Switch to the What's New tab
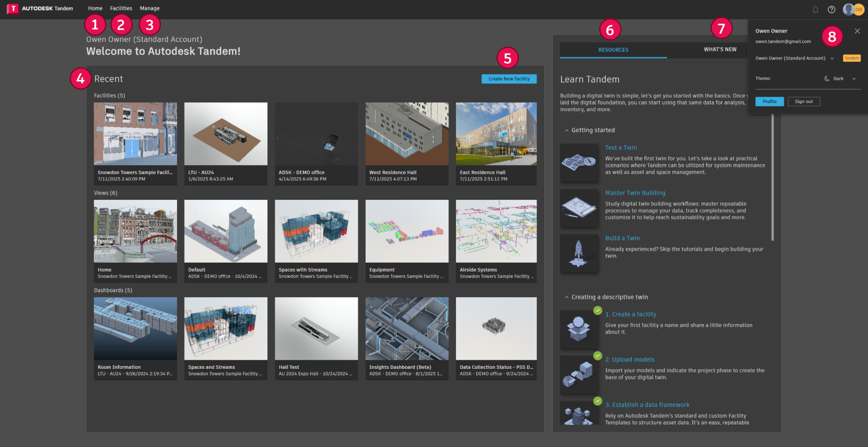 720,50
